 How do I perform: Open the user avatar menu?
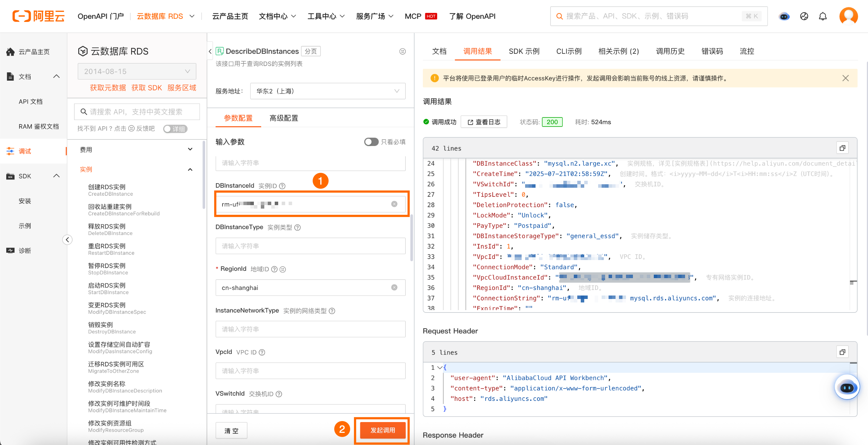click(x=849, y=16)
